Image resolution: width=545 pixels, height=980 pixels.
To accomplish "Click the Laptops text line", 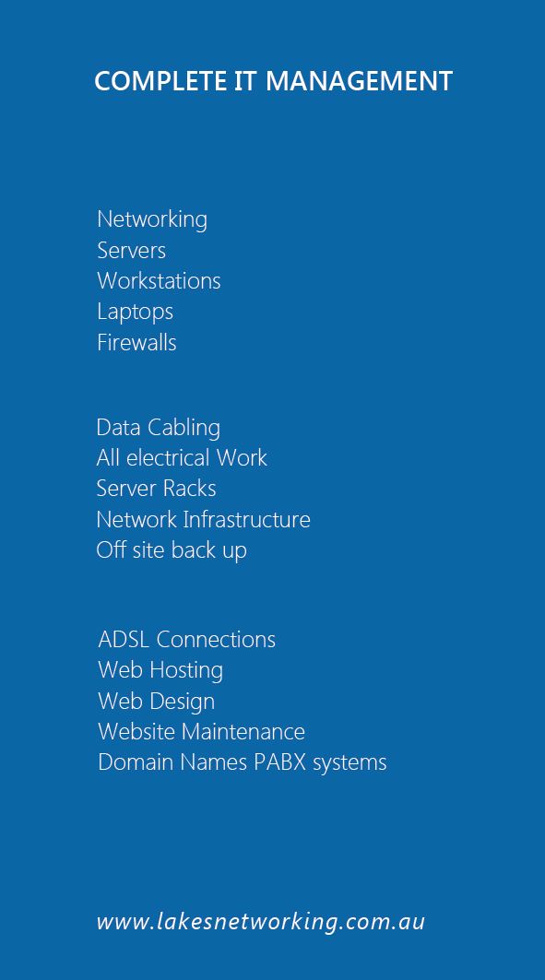I will tap(135, 312).
